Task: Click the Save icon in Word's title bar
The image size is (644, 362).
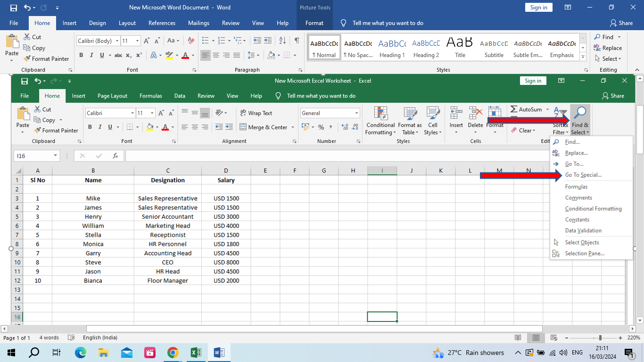Action: point(14,8)
